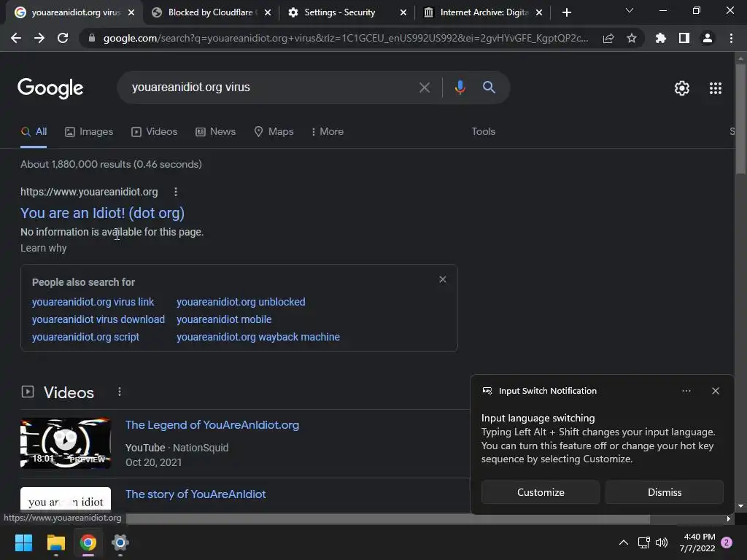Open Settings app from taskbar
747x560 pixels.
pyautogui.click(x=120, y=542)
